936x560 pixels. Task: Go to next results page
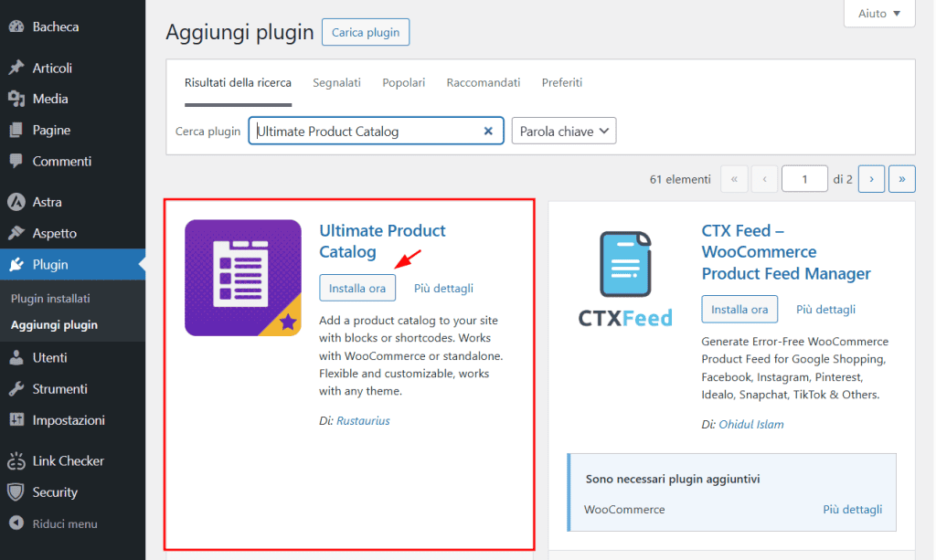click(871, 178)
